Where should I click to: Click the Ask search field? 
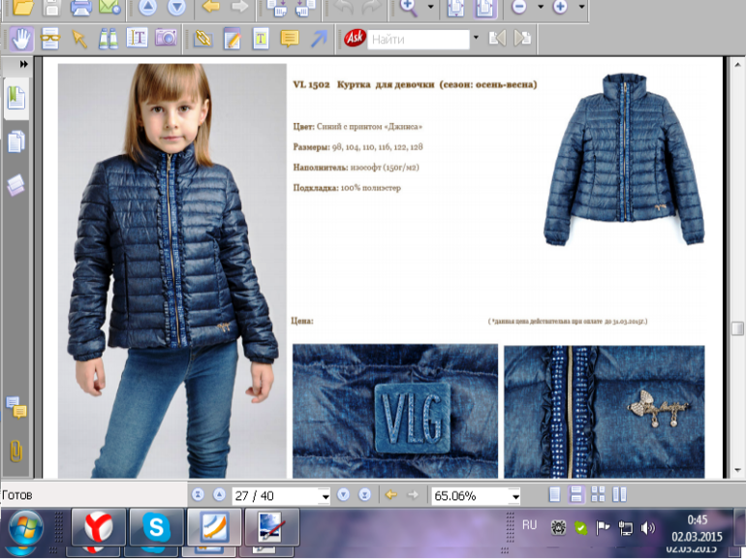pos(417,40)
